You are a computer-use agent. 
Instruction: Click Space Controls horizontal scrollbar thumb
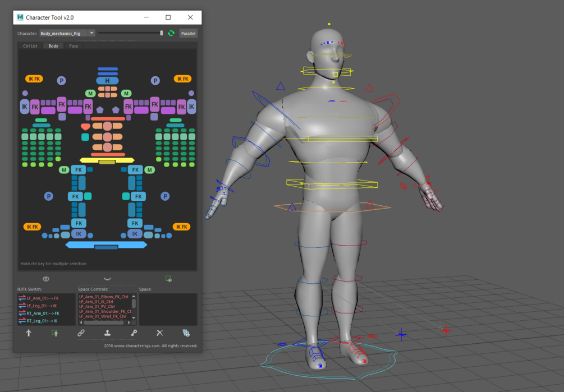coord(103,322)
